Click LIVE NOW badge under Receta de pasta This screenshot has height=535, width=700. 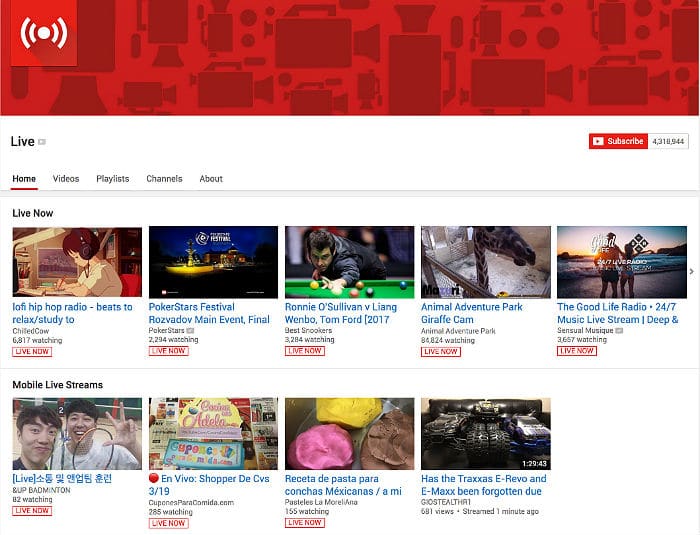[305, 523]
